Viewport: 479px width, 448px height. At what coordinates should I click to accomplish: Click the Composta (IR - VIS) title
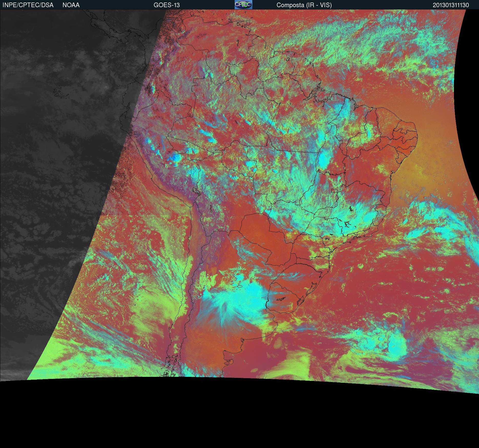pos(304,5)
